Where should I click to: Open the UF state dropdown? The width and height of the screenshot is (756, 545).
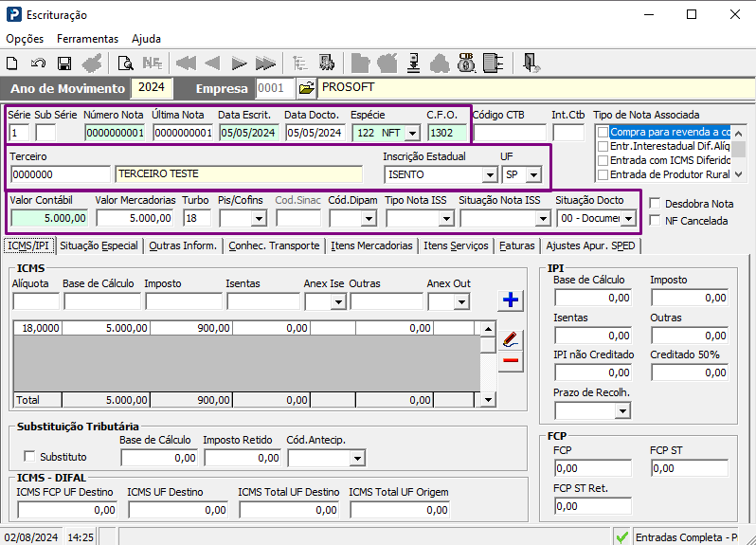pos(533,175)
